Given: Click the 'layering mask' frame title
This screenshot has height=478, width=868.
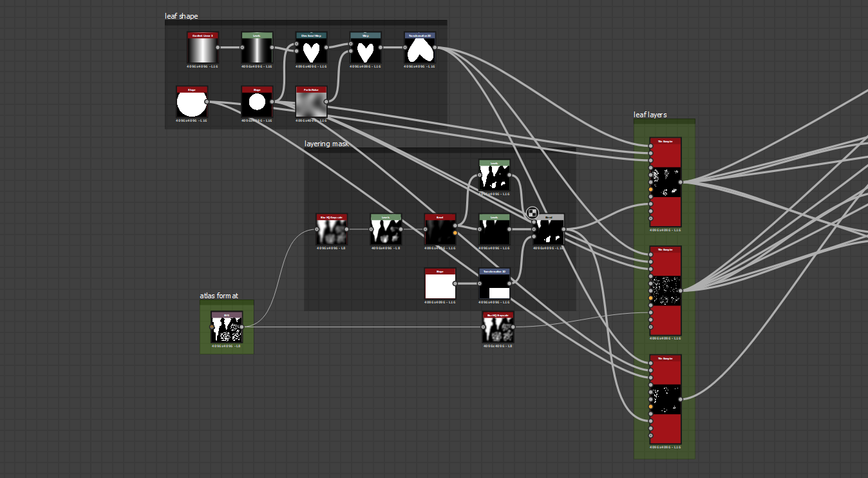Looking at the screenshot, I should coord(326,143).
